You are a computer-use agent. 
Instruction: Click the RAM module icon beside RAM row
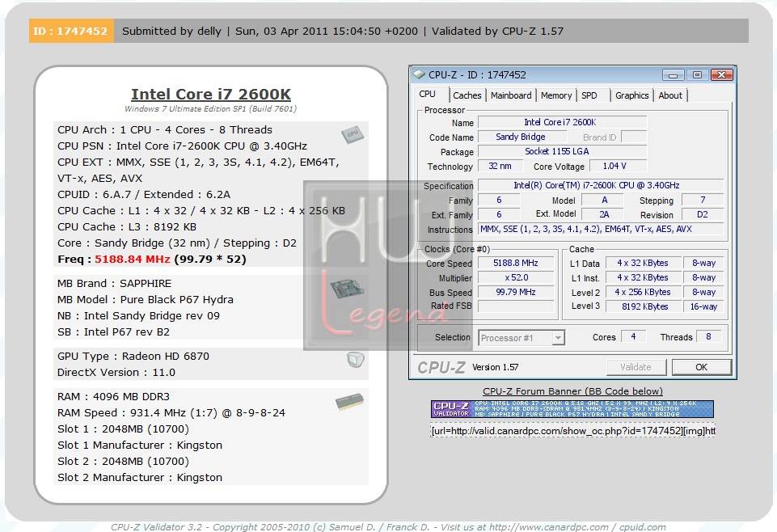tap(349, 402)
